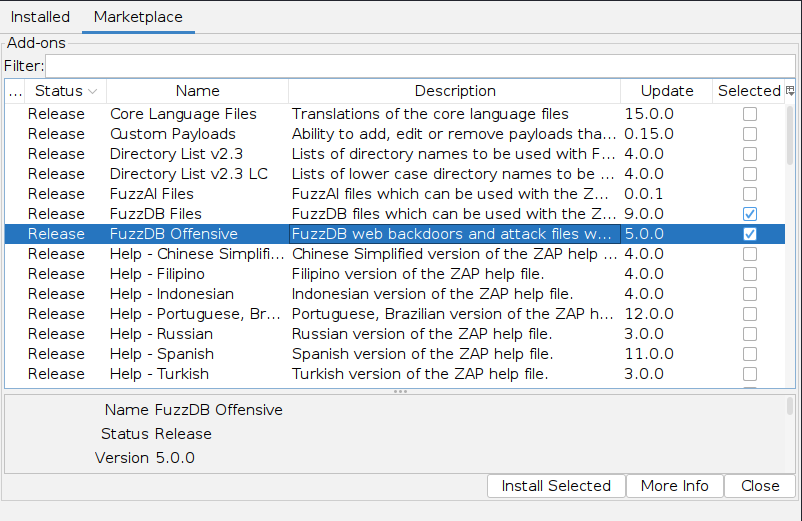Click the Install Selected button

click(556, 486)
